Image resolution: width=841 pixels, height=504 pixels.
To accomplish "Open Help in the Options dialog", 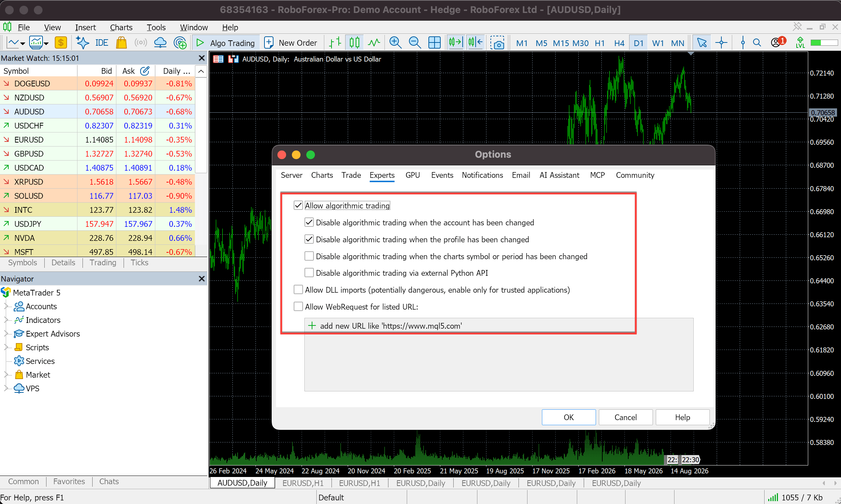I will coord(682,417).
